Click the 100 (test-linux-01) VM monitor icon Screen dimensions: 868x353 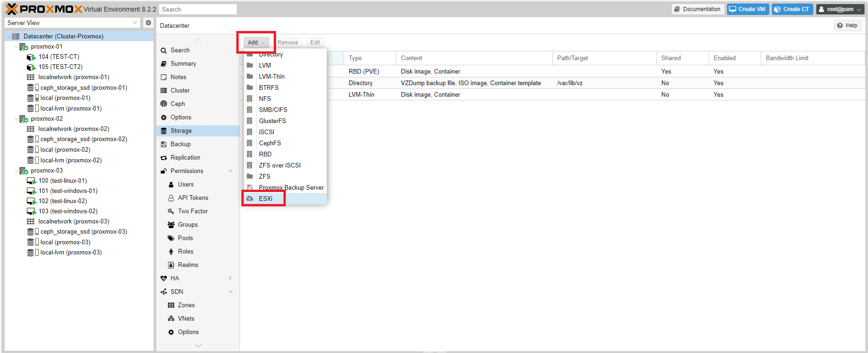coord(31,181)
